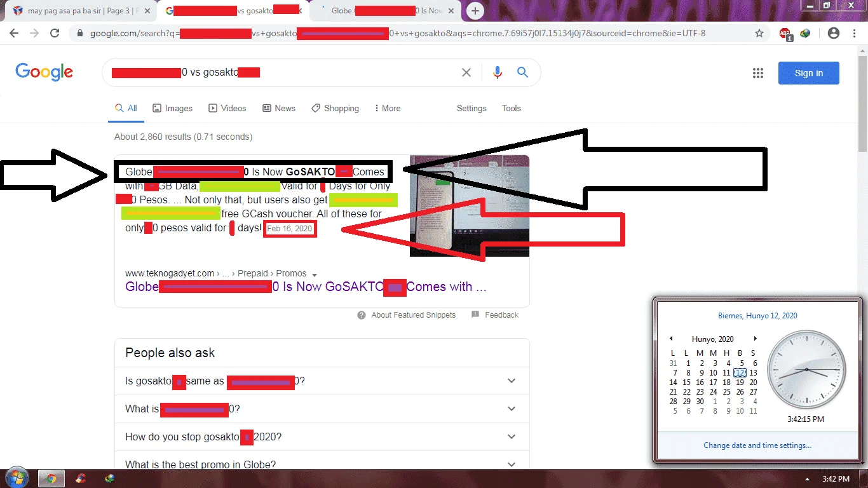View site info via the lock icon
The width and height of the screenshot is (868, 488).
tap(79, 33)
